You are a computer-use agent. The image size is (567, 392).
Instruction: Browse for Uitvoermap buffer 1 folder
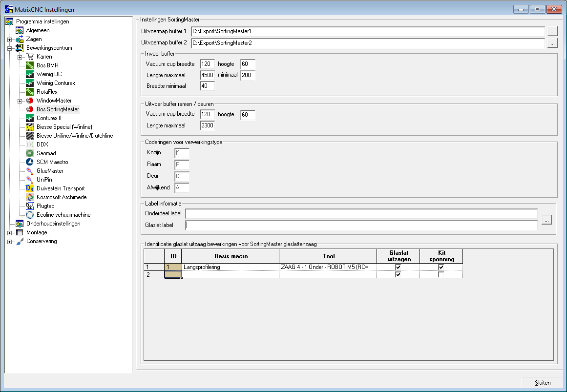point(552,32)
